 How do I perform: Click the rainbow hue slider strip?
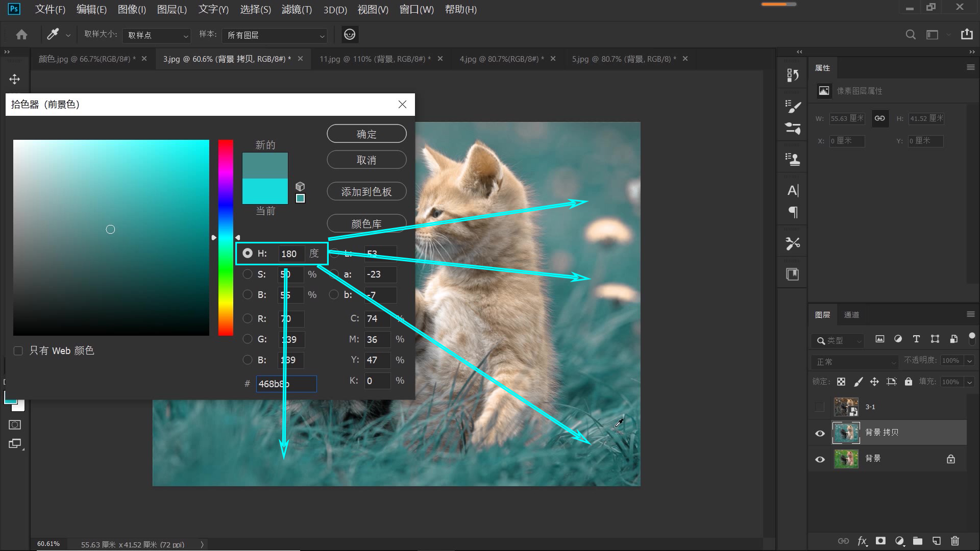point(226,237)
